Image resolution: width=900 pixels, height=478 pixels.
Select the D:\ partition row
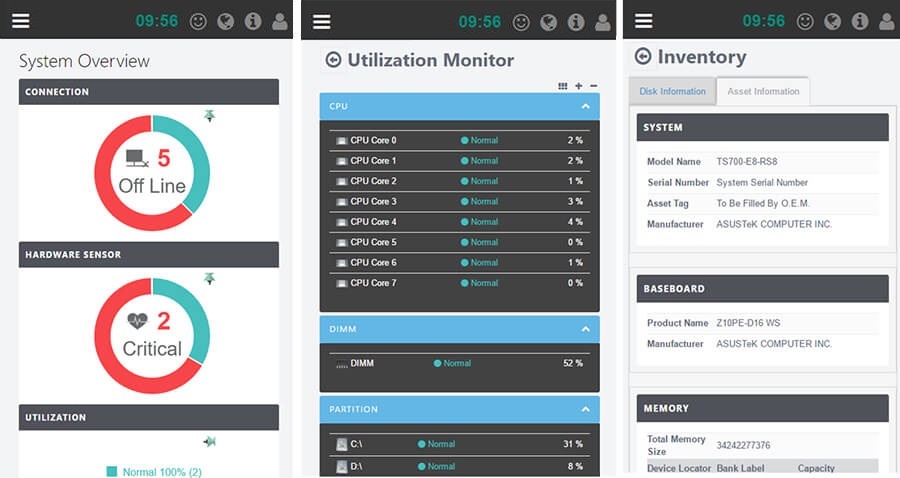pyautogui.click(x=460, y=467)
